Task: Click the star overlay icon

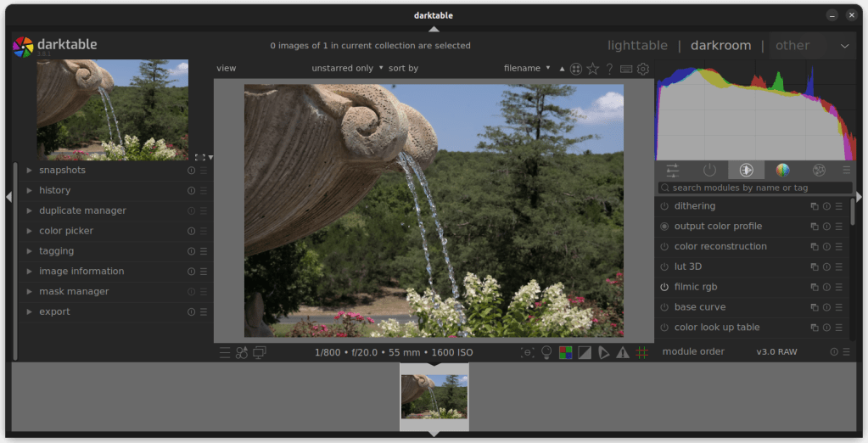Action: pos(592,69)
